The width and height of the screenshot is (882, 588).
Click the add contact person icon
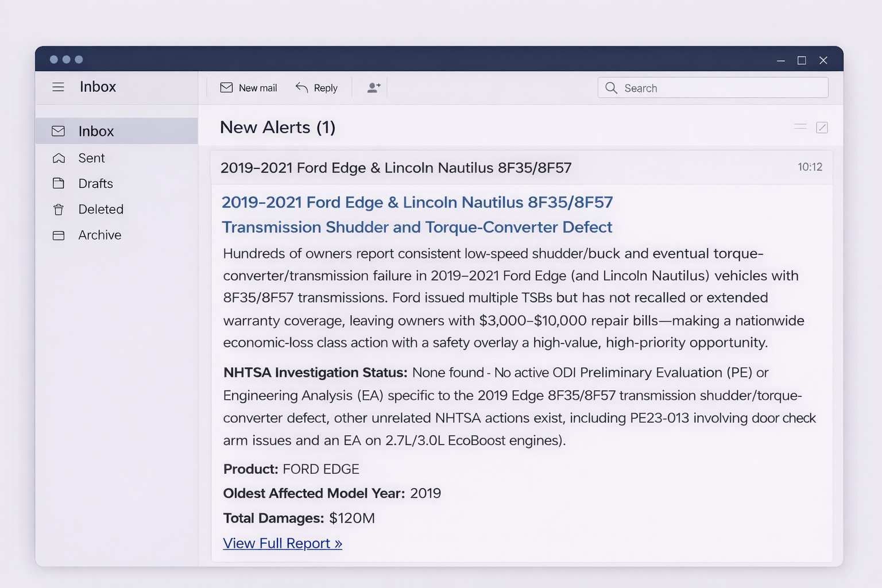374,87
